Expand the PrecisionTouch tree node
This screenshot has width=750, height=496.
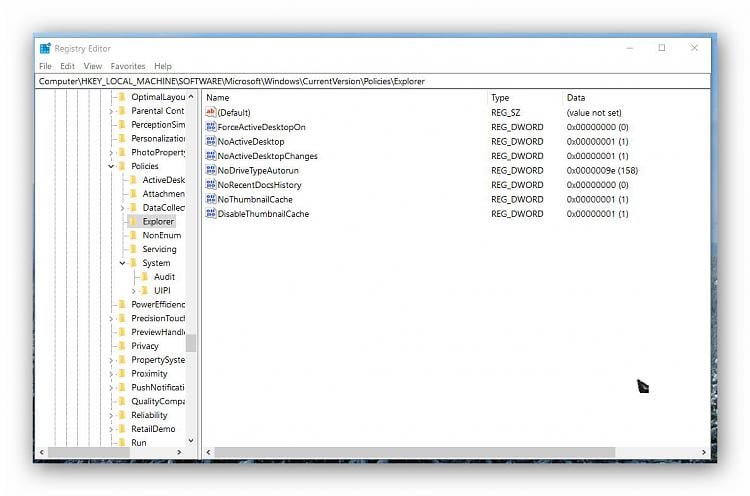pyautogui.click(x=111, y=319)
